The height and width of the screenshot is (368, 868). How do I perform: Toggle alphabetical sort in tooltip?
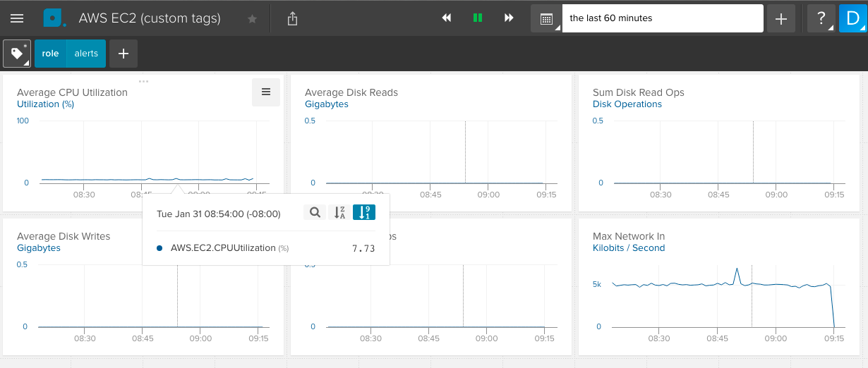coord(339,212)
